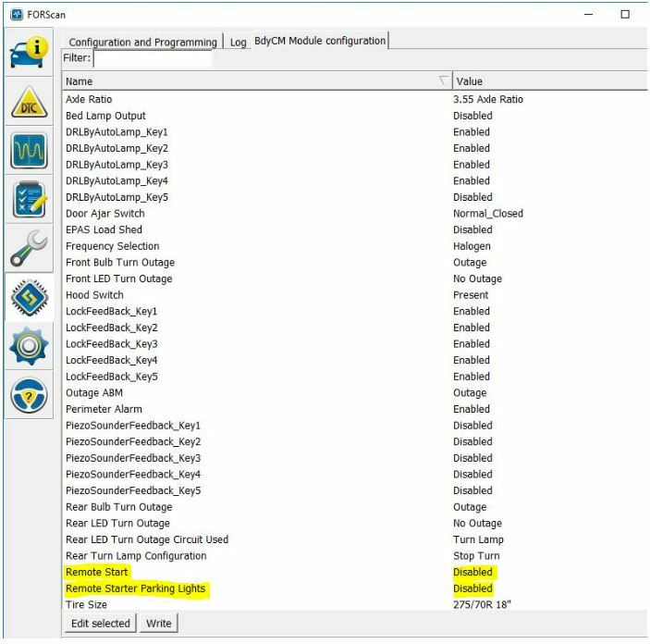Screen dimensions: 650x644
Task: Select Rear LED Turn Outage Circuit Used
Action: [355, 539]
